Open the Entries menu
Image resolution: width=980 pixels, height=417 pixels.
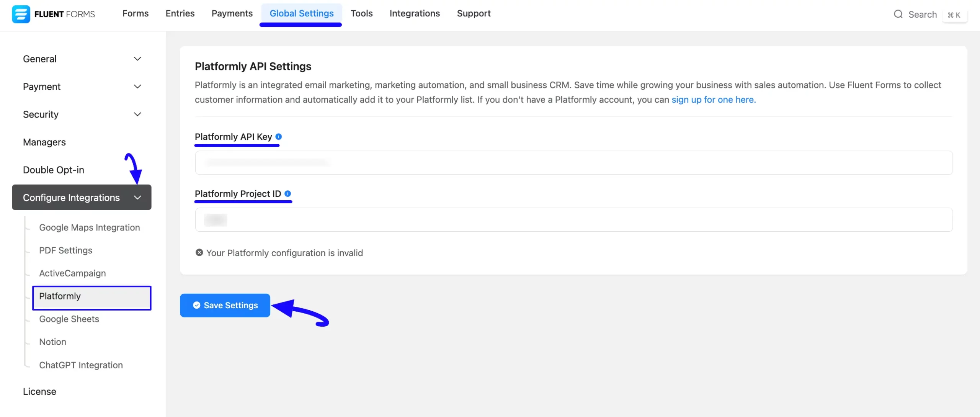tap(180, 13)
